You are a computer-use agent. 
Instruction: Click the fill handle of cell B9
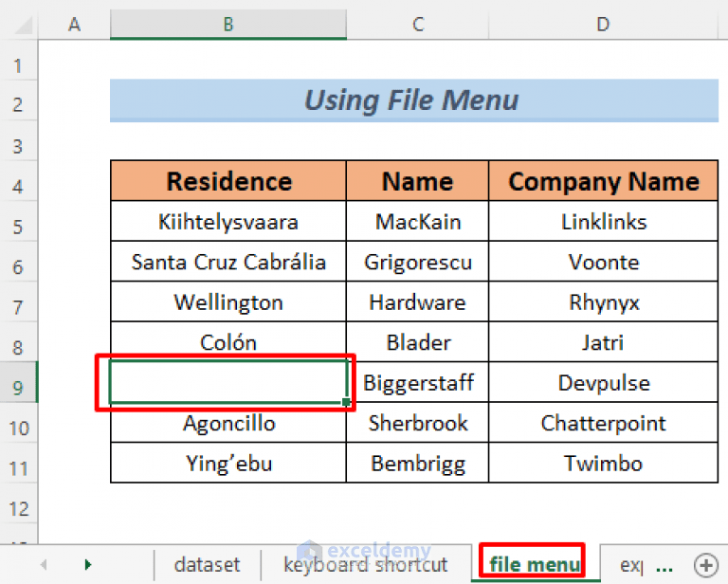coord(346,402)
